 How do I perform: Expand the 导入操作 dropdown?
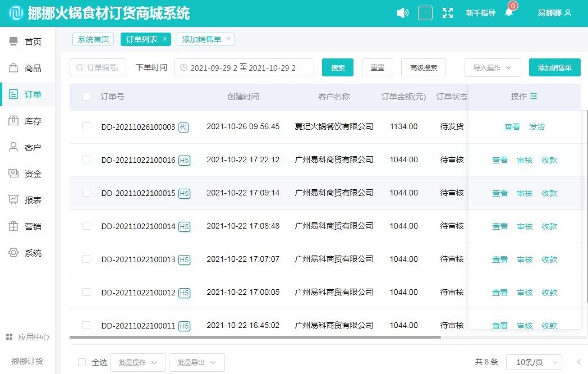tap(492, 66)
